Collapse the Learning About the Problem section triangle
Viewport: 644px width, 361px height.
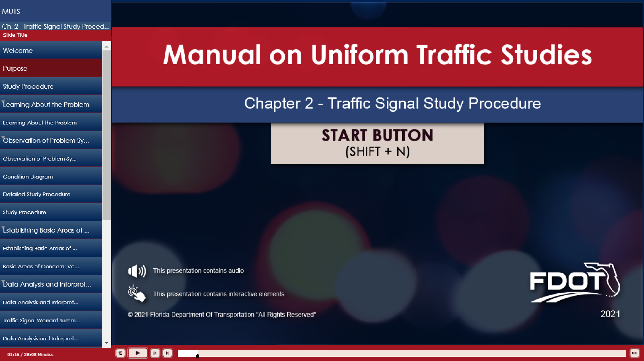[3, 102]
